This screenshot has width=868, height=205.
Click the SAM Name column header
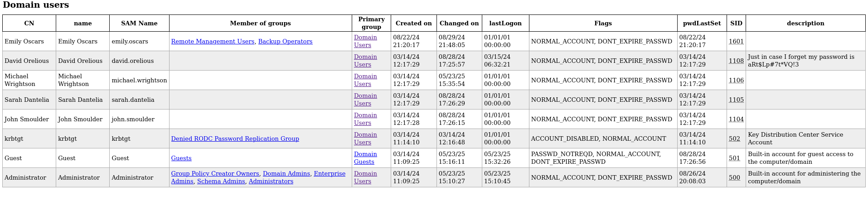click(x=139, y=24)
